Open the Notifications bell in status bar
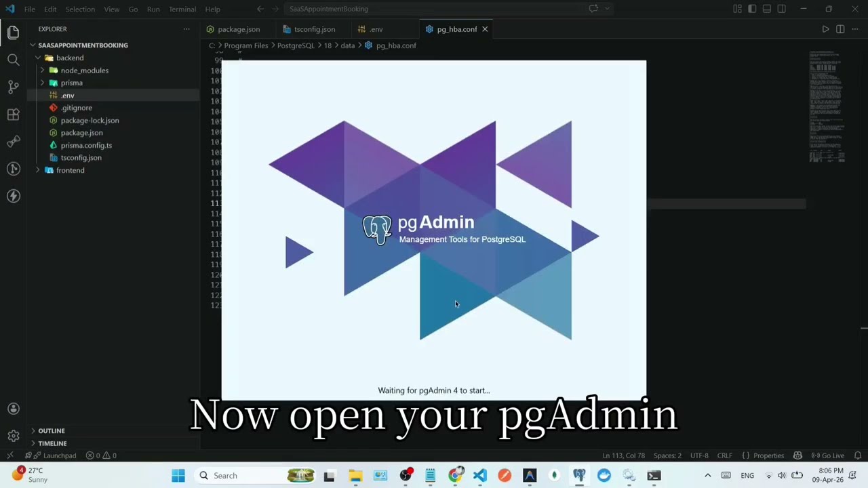 point(857,455)
